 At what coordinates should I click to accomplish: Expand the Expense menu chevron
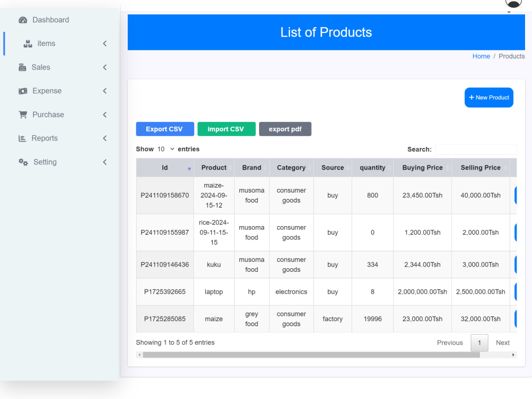click(105, 91)
